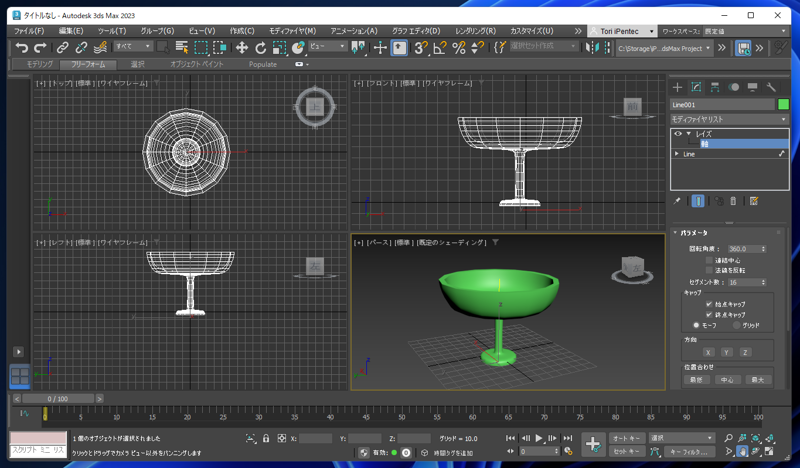This screenshot has width=800, height=468.
Task: Enable 連結中心 checkbox
Action: pos(709,260)
